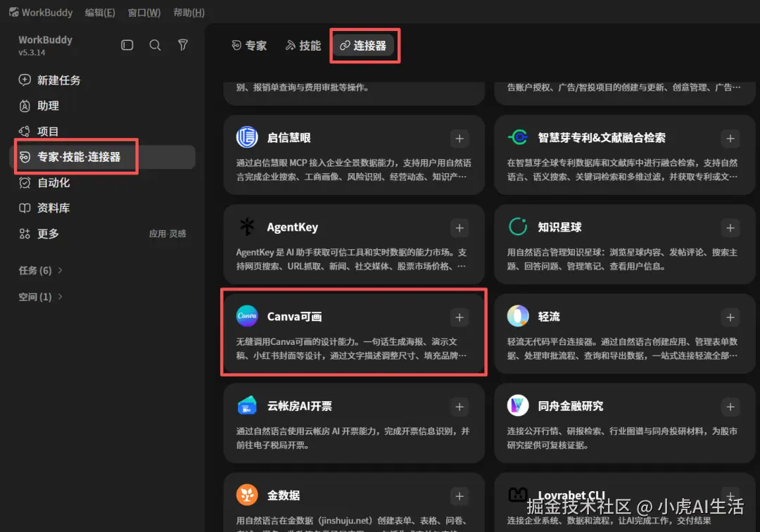Image resolution: width=760 pixels, height=532 pixels.
Task: Click the 轻流 card description text
Action: [623, 348]
